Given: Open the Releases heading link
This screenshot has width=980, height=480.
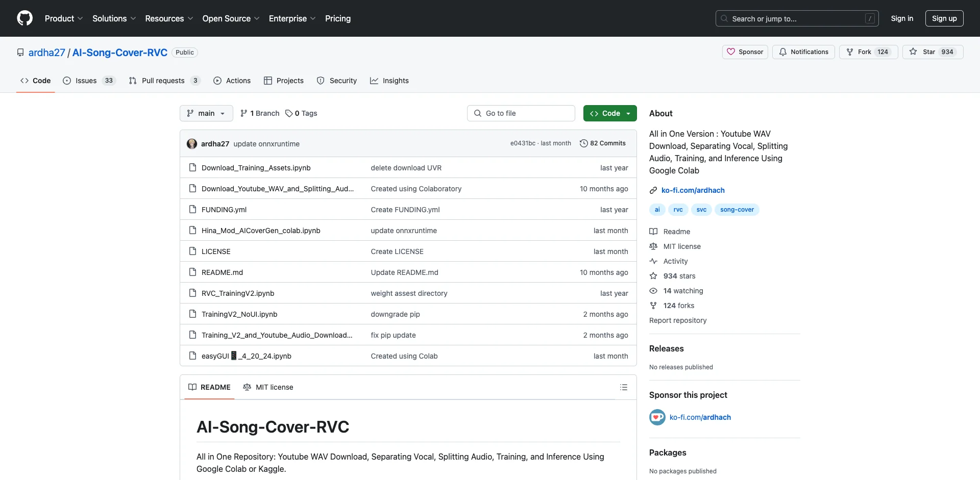Looking at the screenshot, I should click(x=666, y=348).
